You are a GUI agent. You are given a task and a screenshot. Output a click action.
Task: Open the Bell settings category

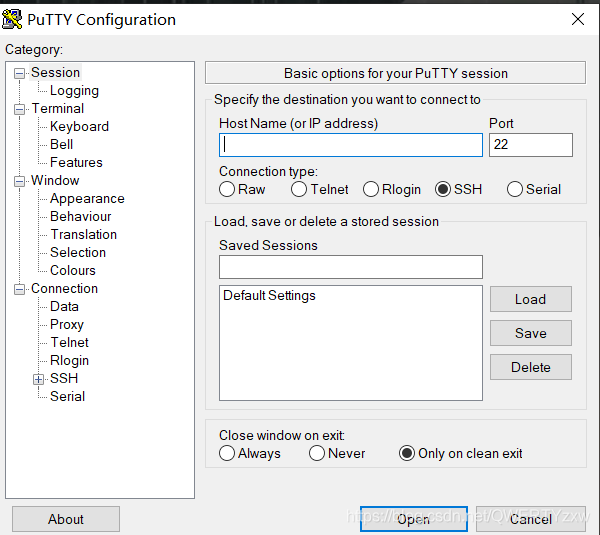coord(61,144)
